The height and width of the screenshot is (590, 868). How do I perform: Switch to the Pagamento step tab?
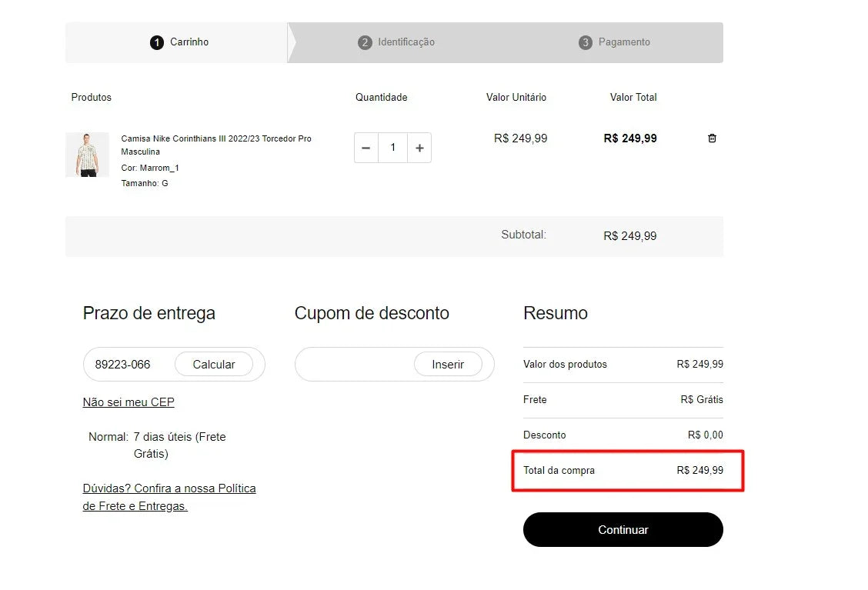click(615, 42)
